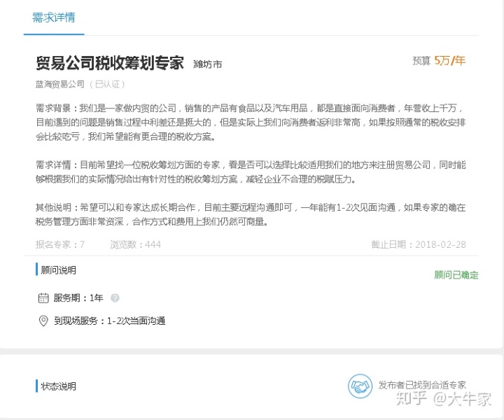Click the 截止日期：2018-02-28 text
The height and width of the screenshot is (420, 504).
coord(418,244)
